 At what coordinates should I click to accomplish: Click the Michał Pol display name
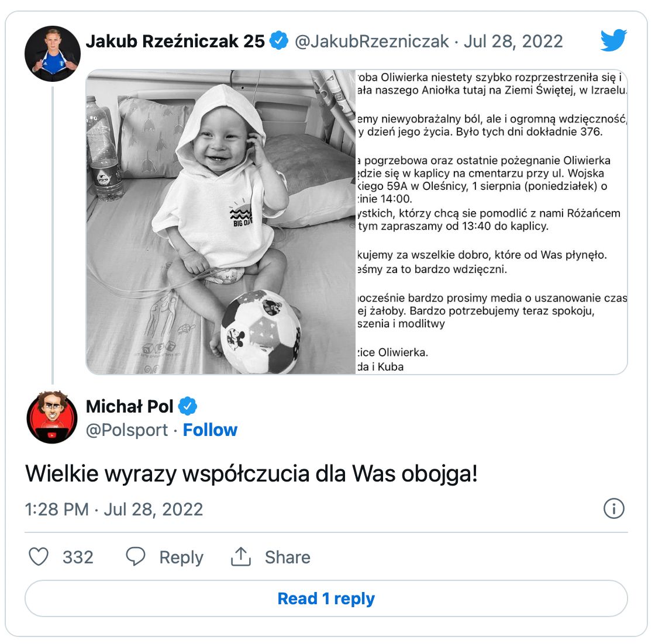129,406
